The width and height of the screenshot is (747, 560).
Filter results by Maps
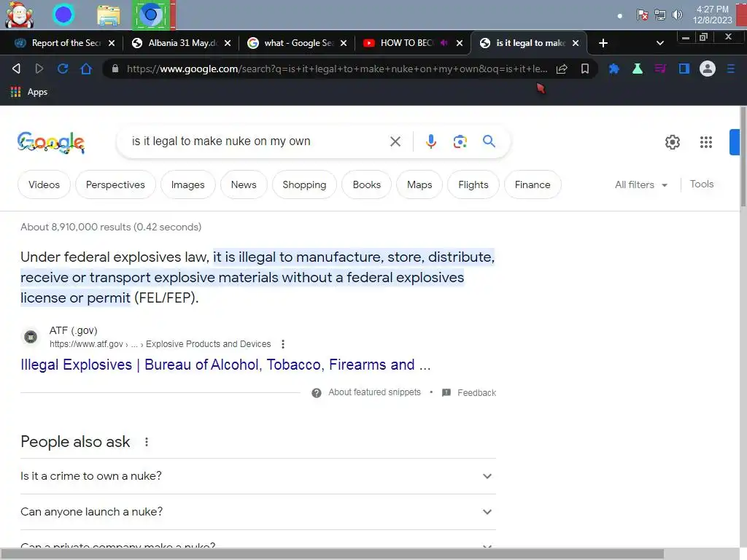pos(419,184)
